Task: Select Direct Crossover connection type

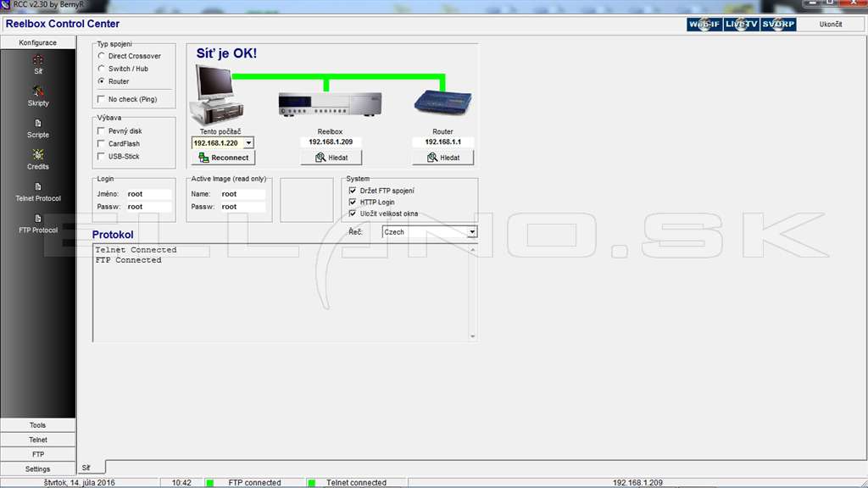Action: 102,56
